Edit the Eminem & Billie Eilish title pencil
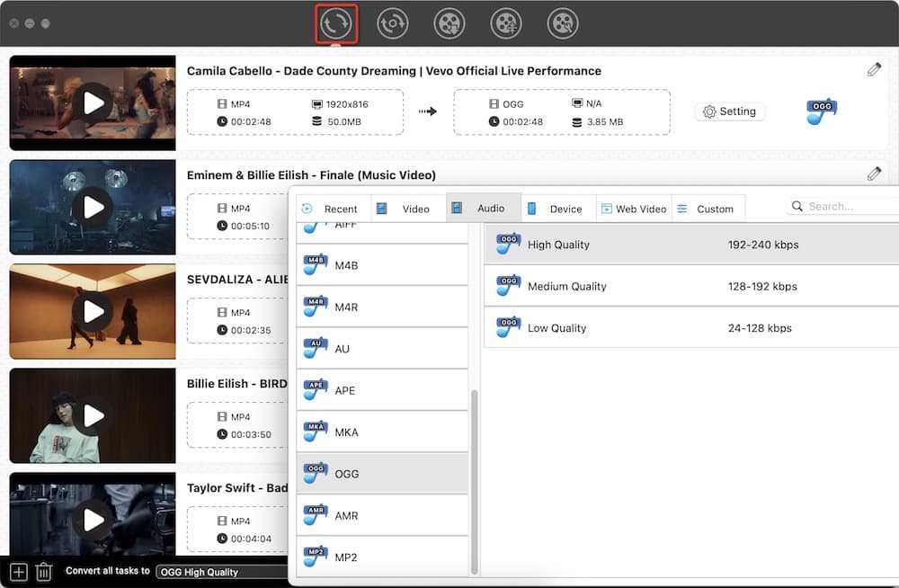Screen dimensions: 899x588 (x=874, y=174)
